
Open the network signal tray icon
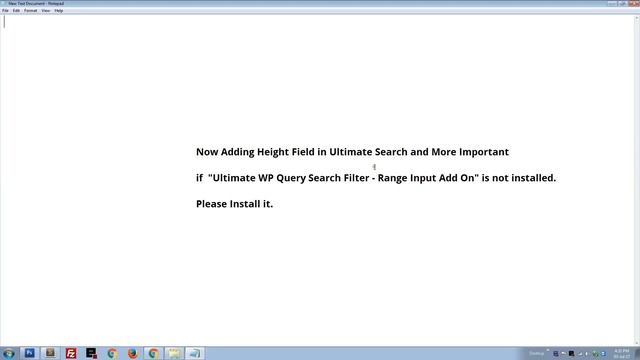pyautogui.click(x=580, y=354)
